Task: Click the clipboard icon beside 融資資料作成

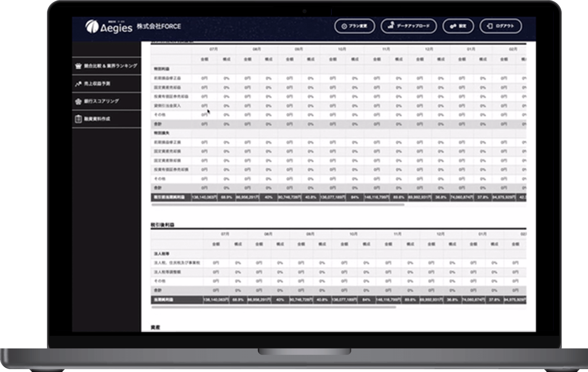Action: 78,119
